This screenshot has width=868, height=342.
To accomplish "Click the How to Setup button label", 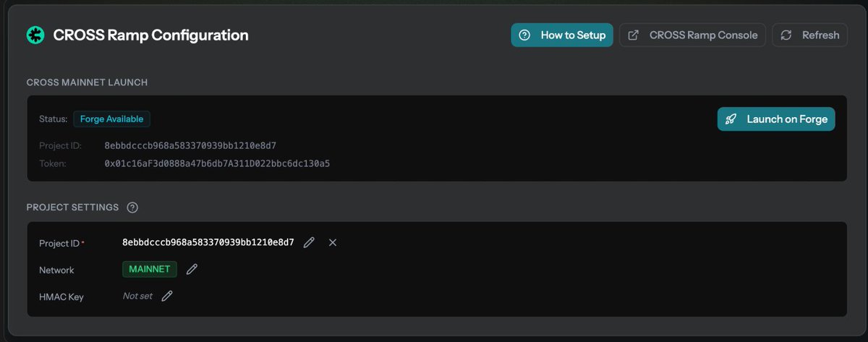I will (x=573, y=35).
